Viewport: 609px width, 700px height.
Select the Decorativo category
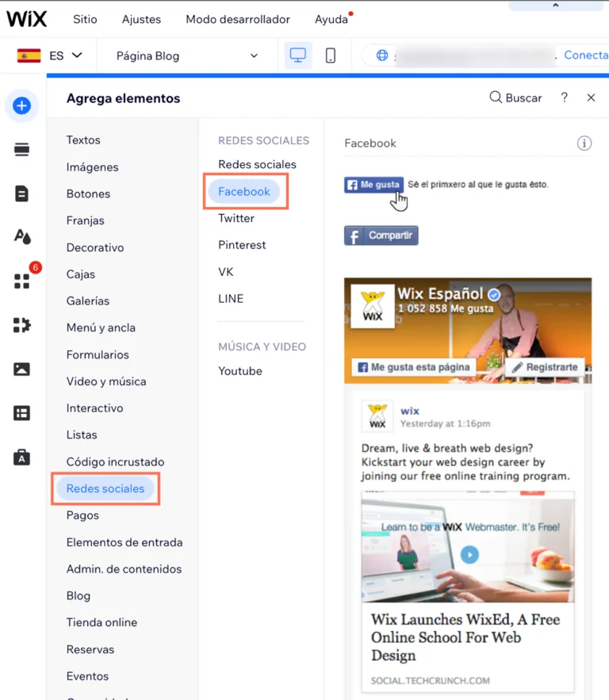(x=94, y=247)
